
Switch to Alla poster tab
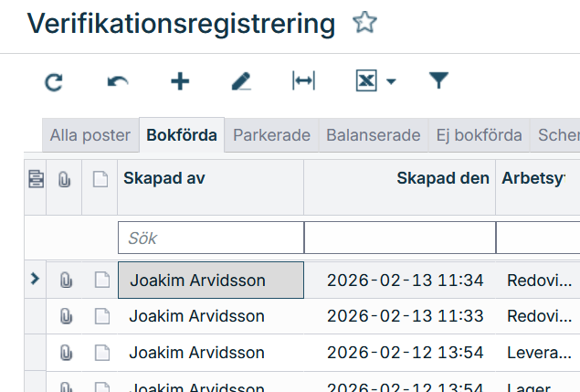90,135
